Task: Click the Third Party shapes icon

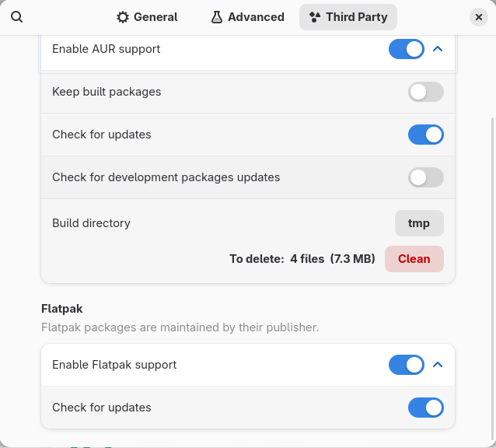Action: tap(314, 17)
